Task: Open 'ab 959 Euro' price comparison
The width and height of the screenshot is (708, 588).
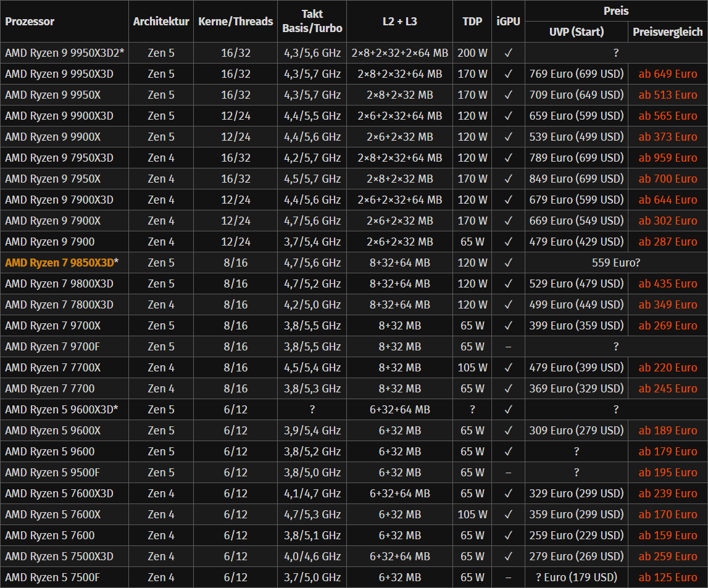Action: [667, 158]
